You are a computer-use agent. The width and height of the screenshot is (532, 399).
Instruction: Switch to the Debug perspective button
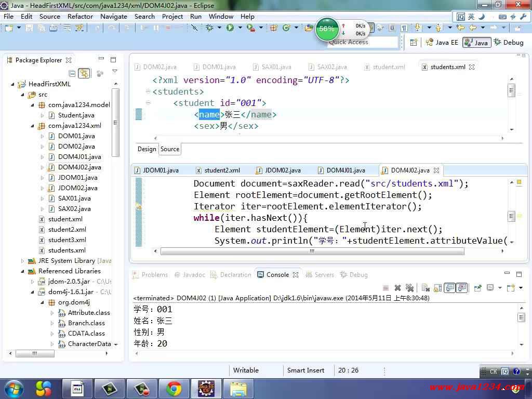pos(509,43)
